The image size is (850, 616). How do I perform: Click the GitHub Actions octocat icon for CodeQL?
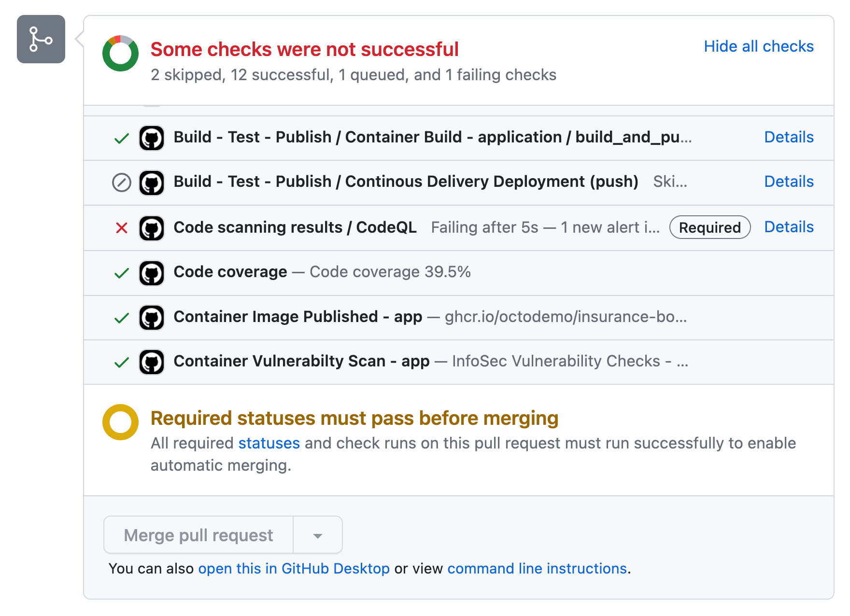[151, 227]
